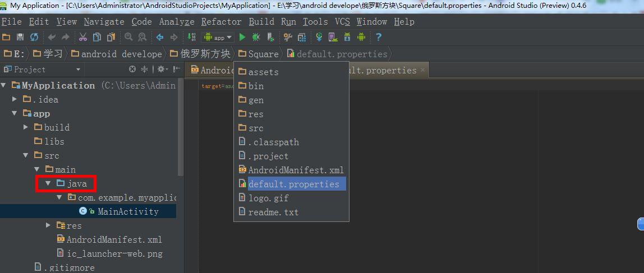Open Project Structure icon
The height and width of the screenshot is (273, 644).
coord(302,38)
